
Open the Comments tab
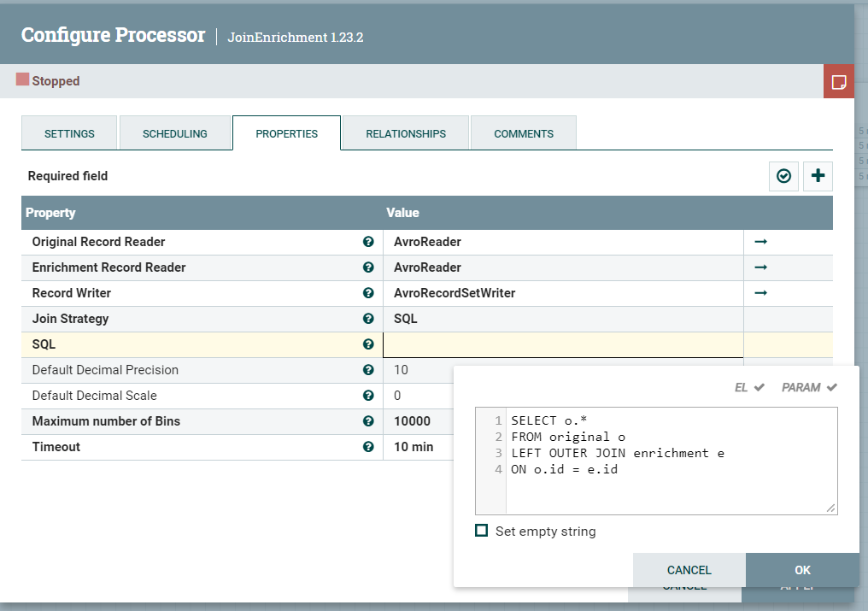click(523, 133)
